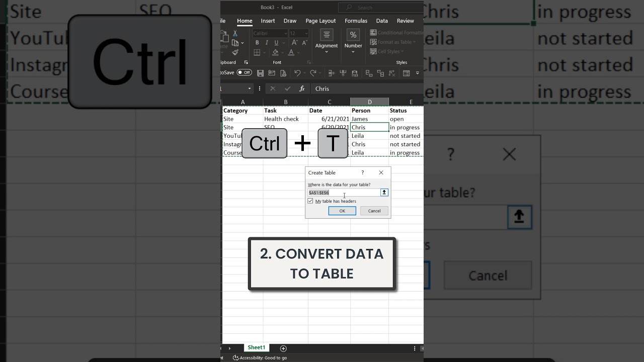The width and height of the screenshot is (644, 362).
Task: Click the Accessibility Good to go status
Action: 260,358
